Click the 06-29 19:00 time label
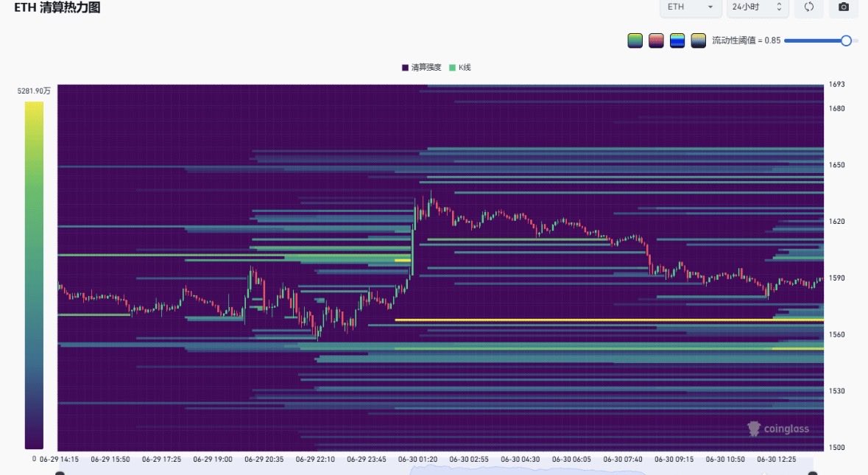The height and width of the screenshot is (475, 868). click(x=213, y=460)
